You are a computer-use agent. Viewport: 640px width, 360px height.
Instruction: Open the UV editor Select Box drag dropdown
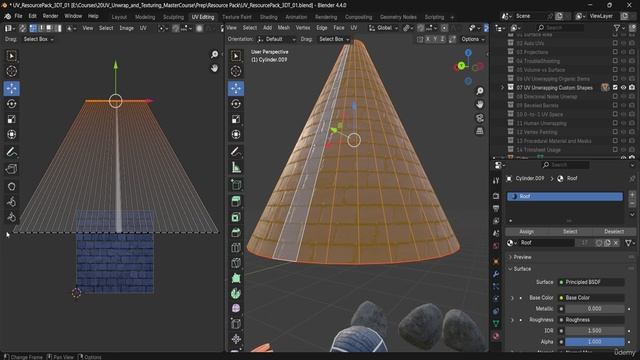[38, 39]
